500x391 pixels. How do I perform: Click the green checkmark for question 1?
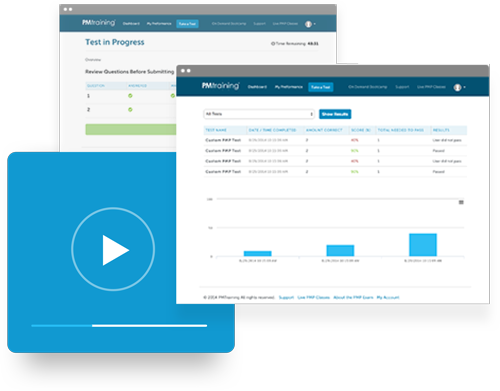point(130,96)
